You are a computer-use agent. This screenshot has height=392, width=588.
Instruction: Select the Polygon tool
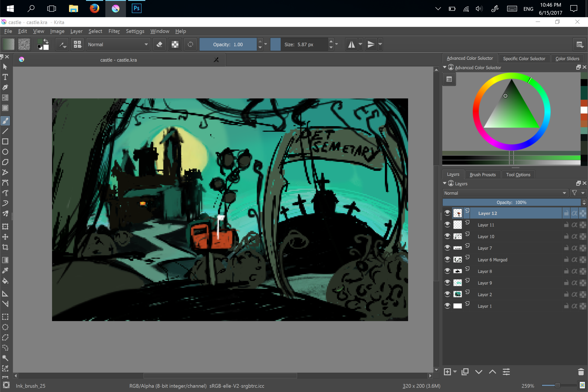[x=5, y=162]
